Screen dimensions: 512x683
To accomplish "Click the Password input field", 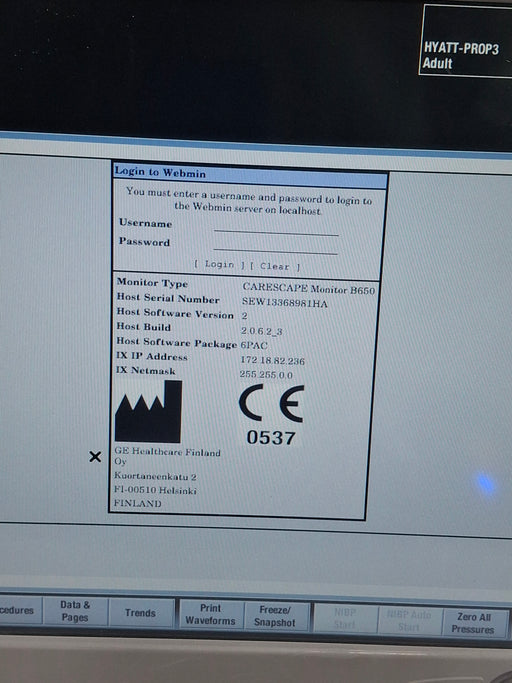I will [276, 247].
